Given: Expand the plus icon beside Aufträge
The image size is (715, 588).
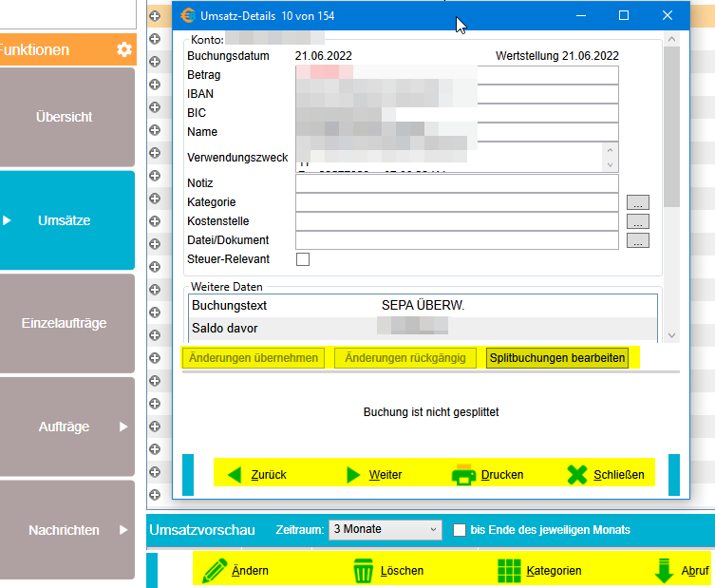Looking at the screenshot, I should click(x=155, y=427).
